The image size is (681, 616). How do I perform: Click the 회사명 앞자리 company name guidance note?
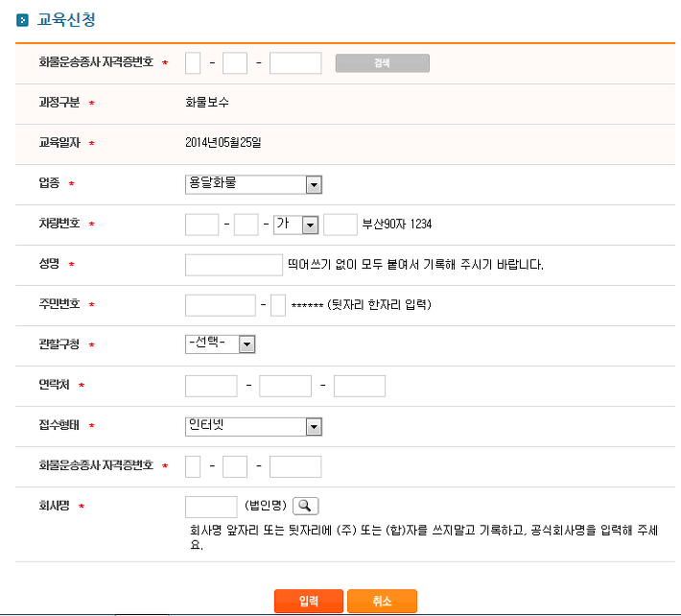click(x=424, y=537)
